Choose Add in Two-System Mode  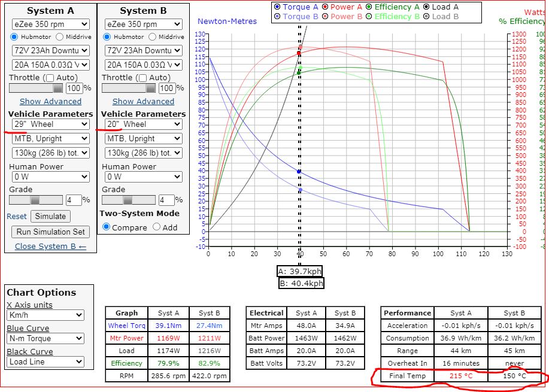[156, 227]
